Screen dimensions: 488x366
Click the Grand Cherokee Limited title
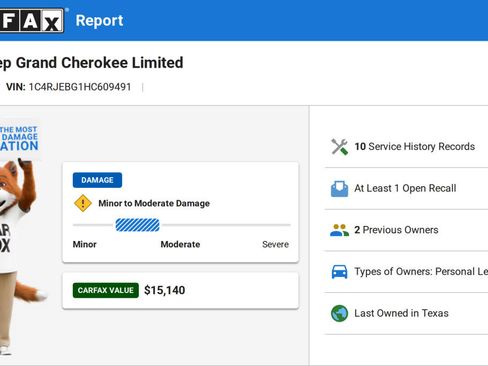tap(99, 63)
